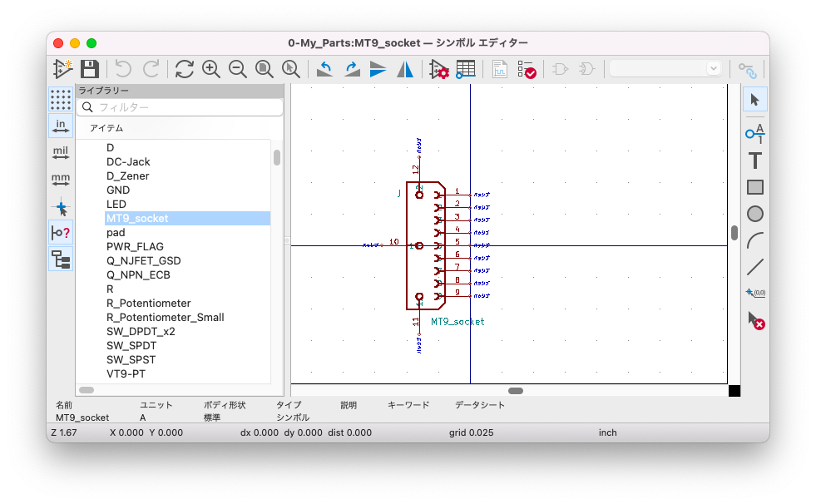Image resolution: width=816 pixels, height=504 pixels.
Task: Open the symbol properties dialog
Action: [x=438, y=69]
